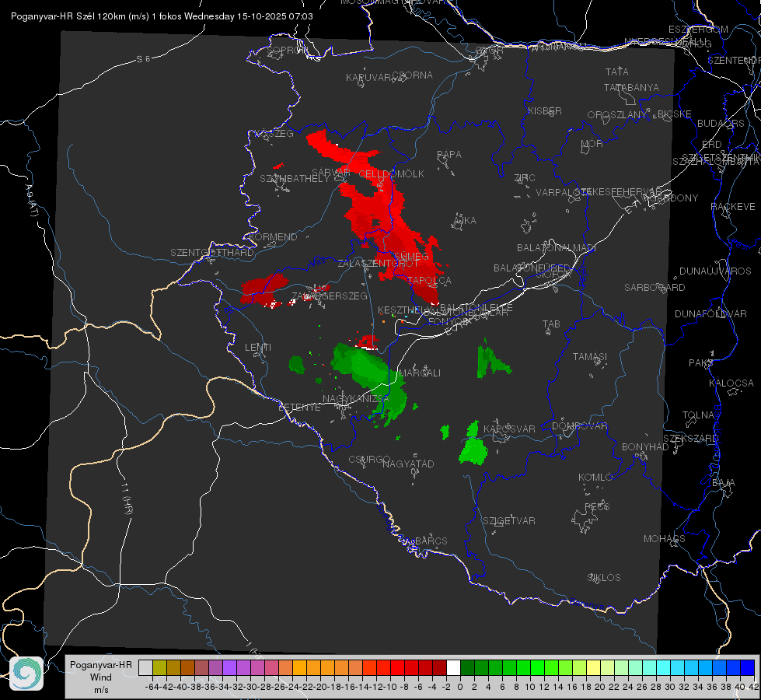Click the ZIRC city label
The image size is (761, 700).
[525, 178]
